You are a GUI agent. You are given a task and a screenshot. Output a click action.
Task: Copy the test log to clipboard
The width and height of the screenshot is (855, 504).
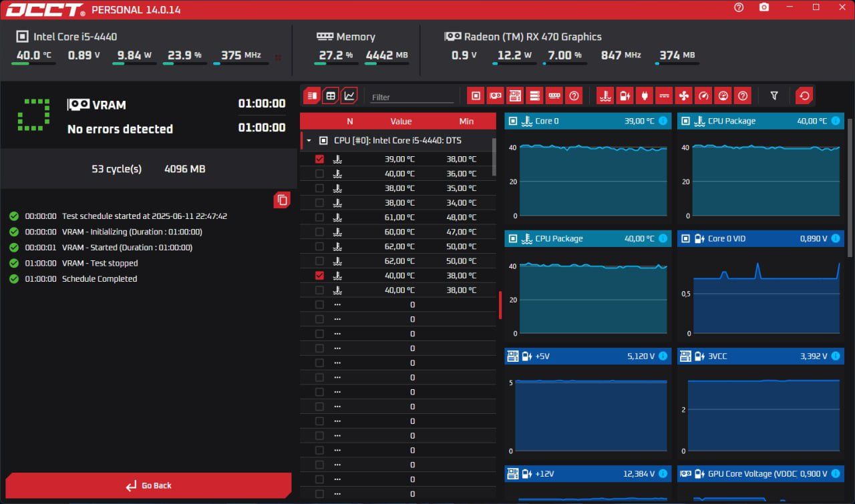tap(282, 200)
